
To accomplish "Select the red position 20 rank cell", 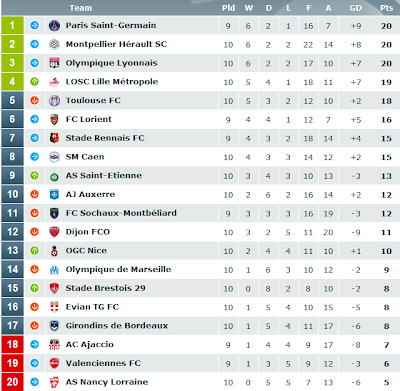I will point(12,382).
